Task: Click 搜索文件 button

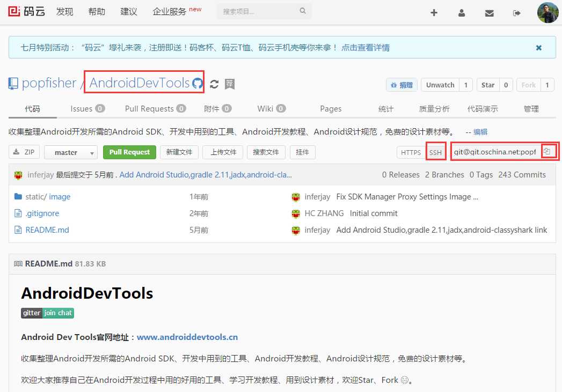Action: [266, 152]
